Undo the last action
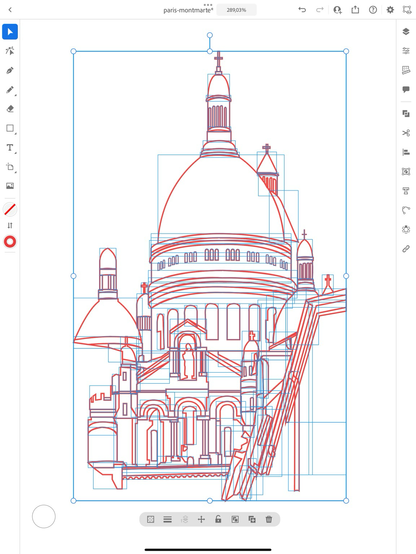The width and height of the screenshot is (416, 554). coord(302,10)
